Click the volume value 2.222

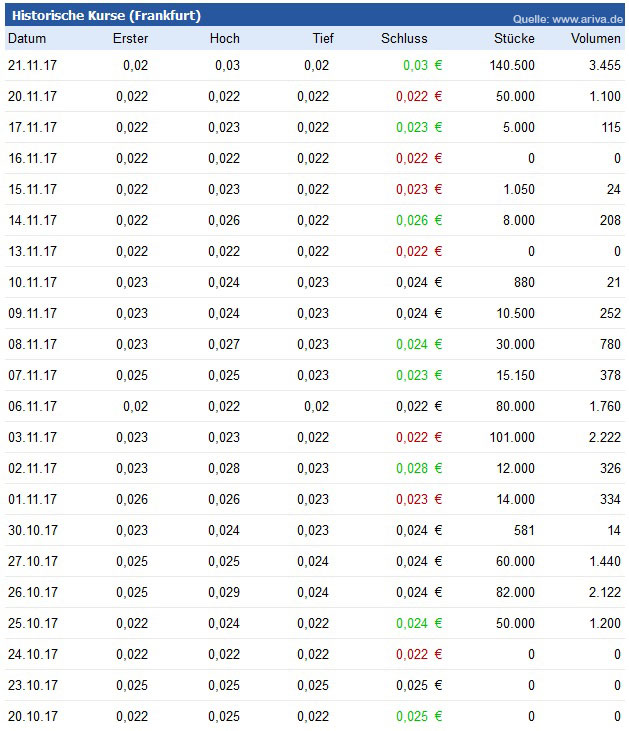[x=604, y=437]
